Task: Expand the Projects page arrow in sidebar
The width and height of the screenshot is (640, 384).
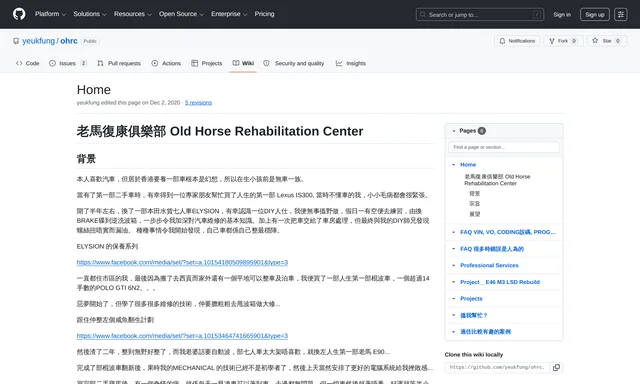Action: click(453, 299)
